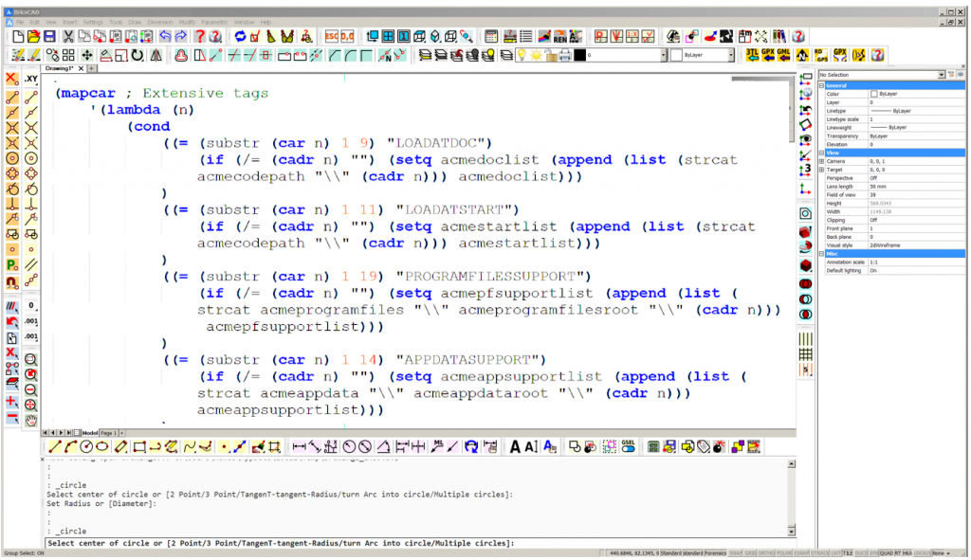Toggle SNAP in the status bar
Image resolution: width=971 pixels, height=560 pixels.
pyautogui.click(x=735, y=553)
